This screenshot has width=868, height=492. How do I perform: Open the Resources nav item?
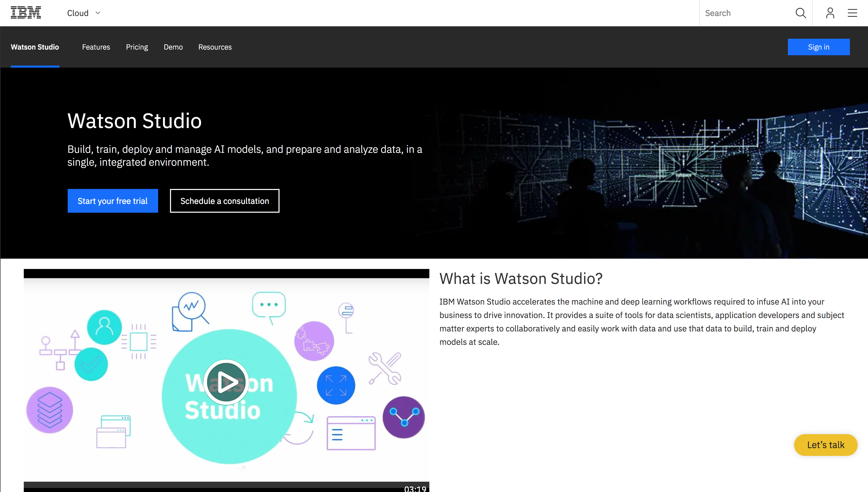click(x=215, y=47)
